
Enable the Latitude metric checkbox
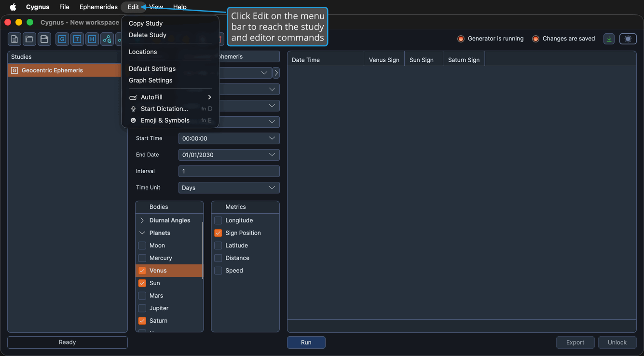(218, 246)
